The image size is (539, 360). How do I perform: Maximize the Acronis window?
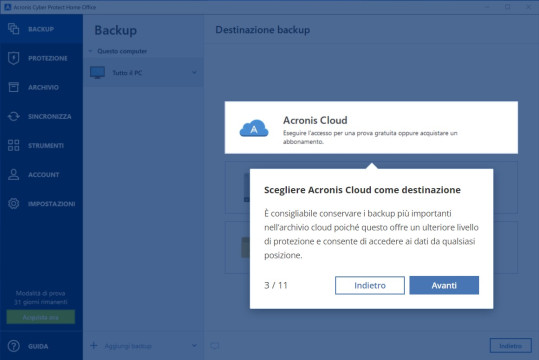tap(508, 7)
